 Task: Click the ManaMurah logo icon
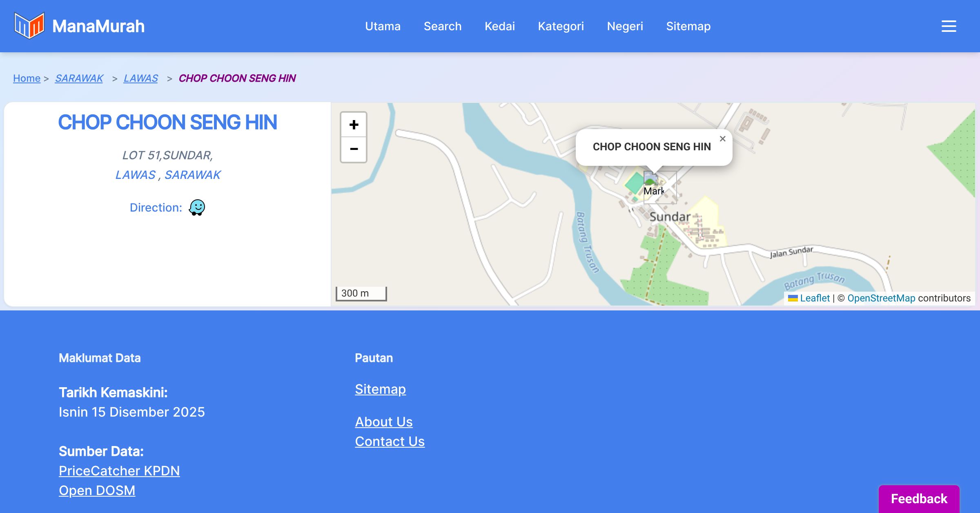pos(29,26)
